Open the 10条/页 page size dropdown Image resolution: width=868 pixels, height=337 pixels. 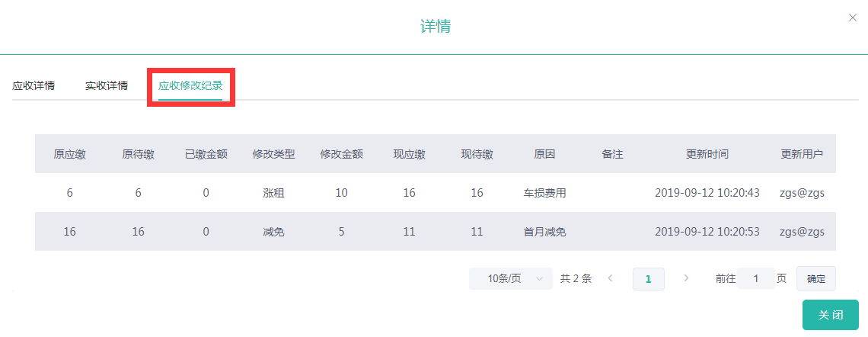click(x=510, y=279)
